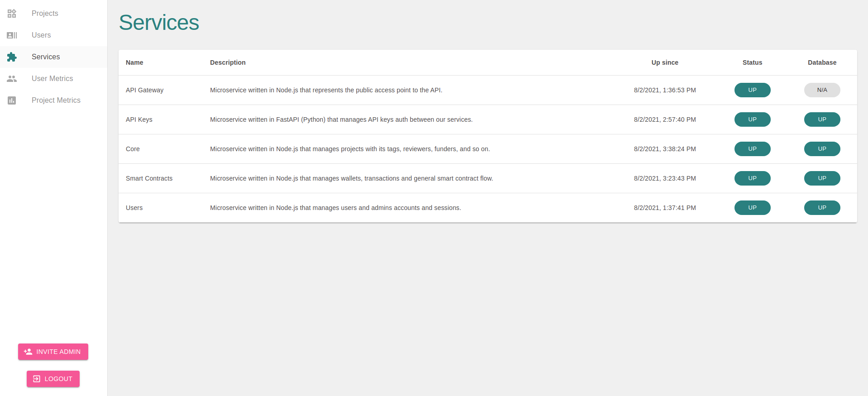Click timestamp 8/2/2021, 1:37:41 PM

click(x=665, y=208)
